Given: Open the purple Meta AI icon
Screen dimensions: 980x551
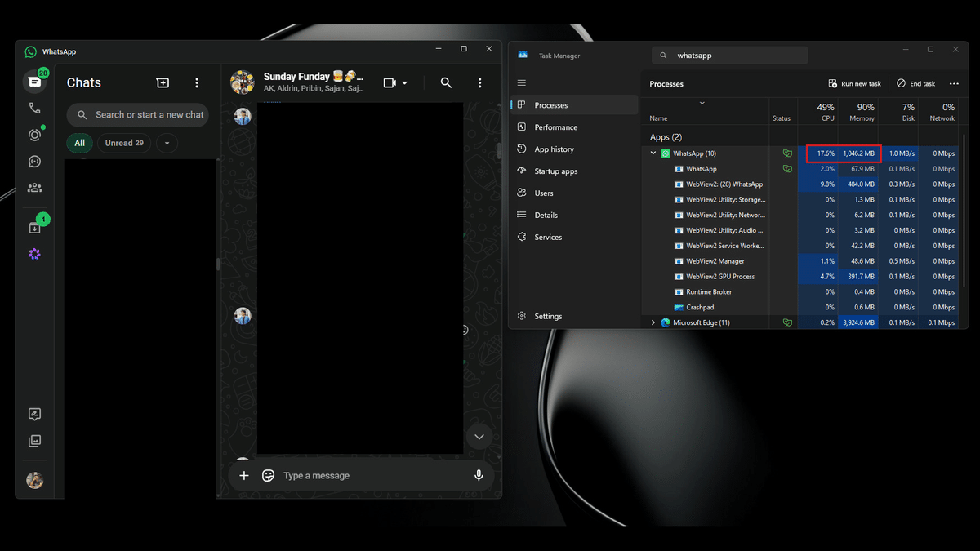Looking at the screenshot, I should (x=34, y=255).
